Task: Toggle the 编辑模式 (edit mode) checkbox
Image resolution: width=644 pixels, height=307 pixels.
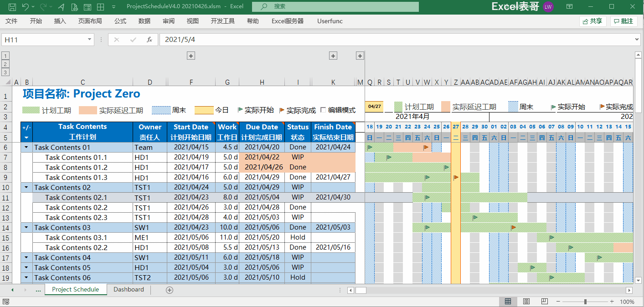Action: (x=323, y=110)
